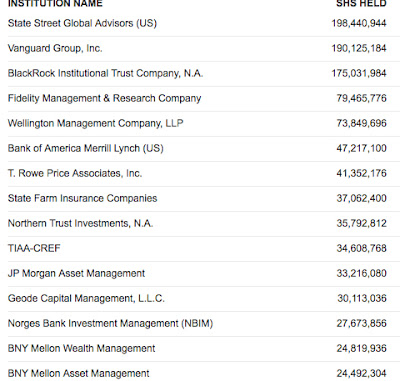Open Fidelity Management & Research Company
Screen dimensions: 400x381
[104, 98]
